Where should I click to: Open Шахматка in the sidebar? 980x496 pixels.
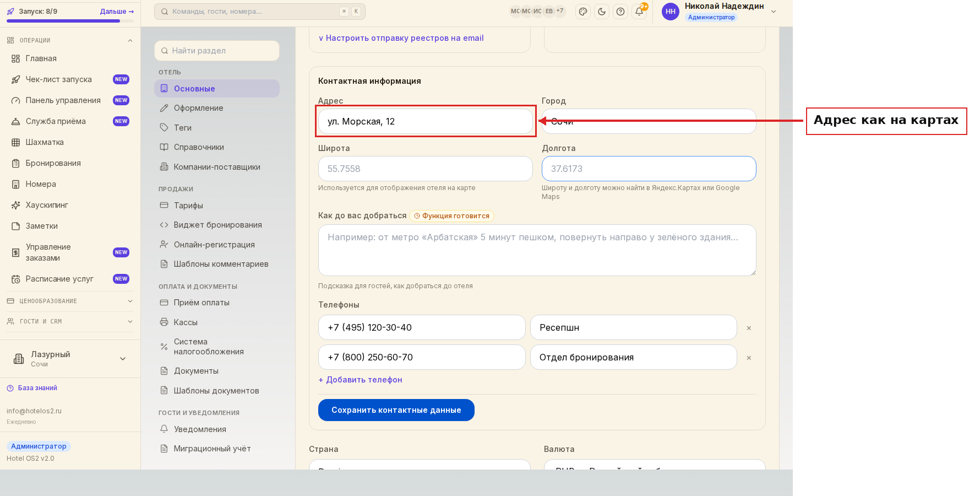[70, 142]
